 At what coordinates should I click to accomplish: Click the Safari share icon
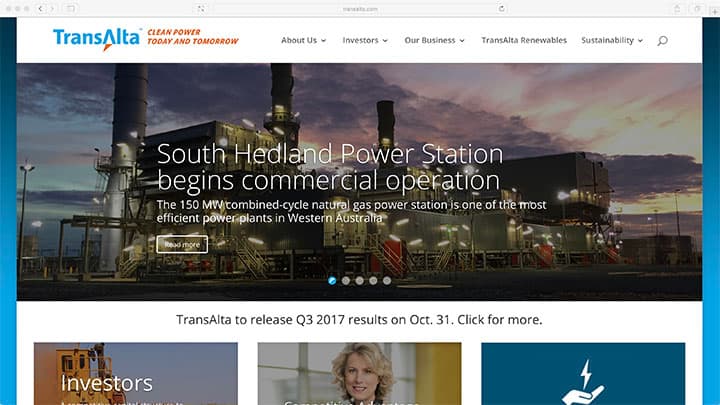click(x=675, y=8)
